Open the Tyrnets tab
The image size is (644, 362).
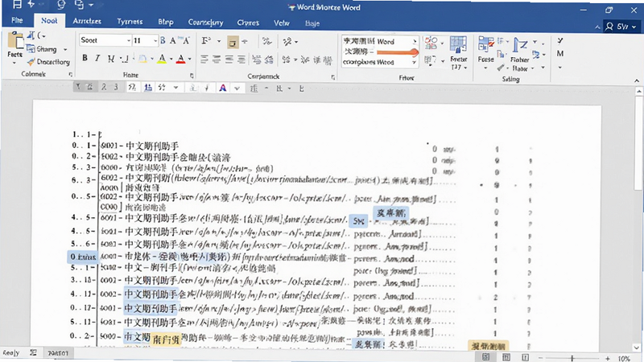coord(130,22)
